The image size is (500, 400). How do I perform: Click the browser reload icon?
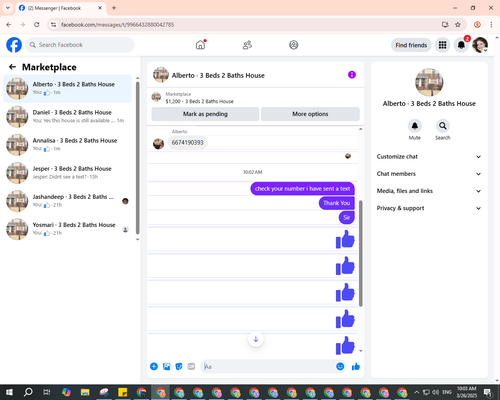[37, 24]
